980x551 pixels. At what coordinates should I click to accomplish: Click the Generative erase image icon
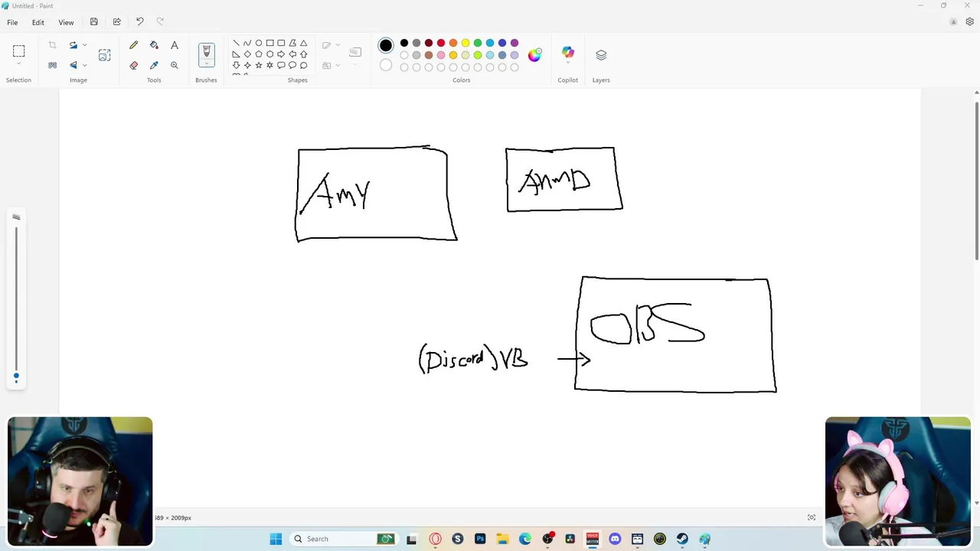pyautogui.click(x=105, y=55)
